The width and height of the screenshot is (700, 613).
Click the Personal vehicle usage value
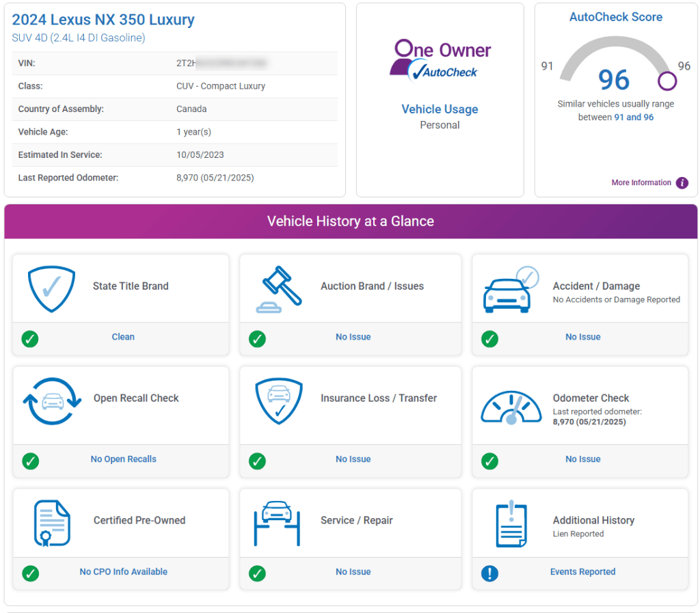(440, 125)
